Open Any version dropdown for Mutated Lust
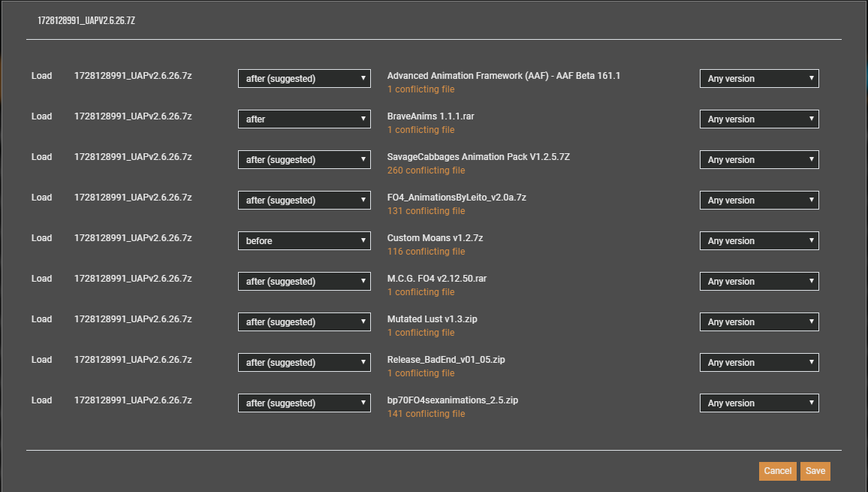 tap(759, 322)
